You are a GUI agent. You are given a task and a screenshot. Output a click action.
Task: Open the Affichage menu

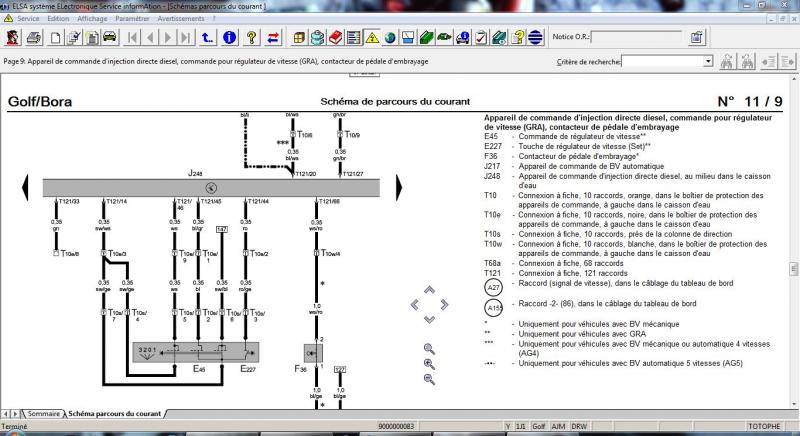tap(92, 18)
